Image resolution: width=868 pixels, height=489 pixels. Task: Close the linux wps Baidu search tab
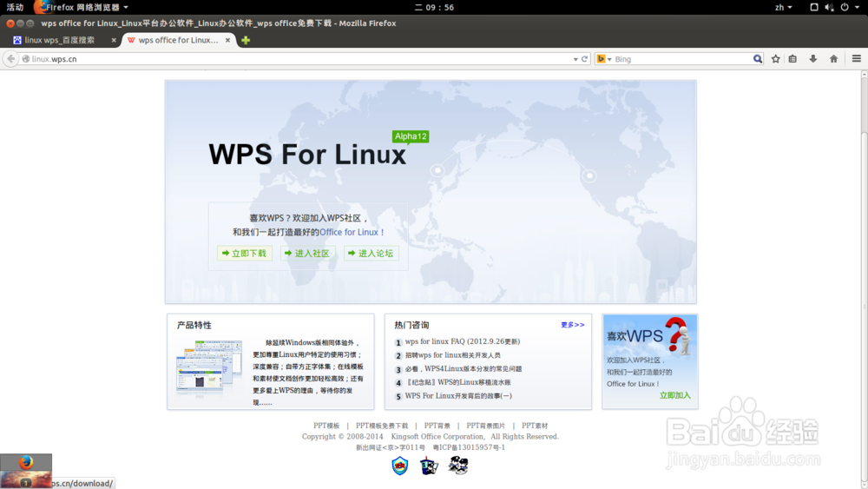114,40
